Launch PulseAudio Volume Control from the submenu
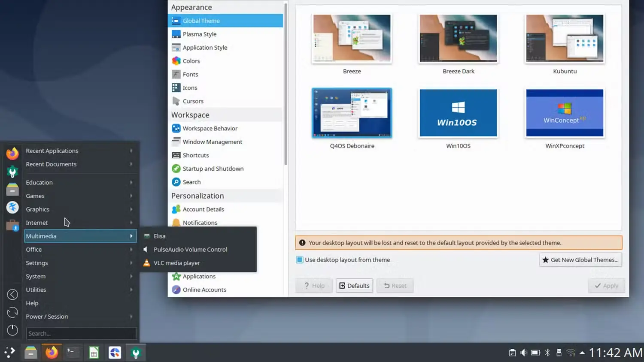The width and height of the screenshot is (644, 362). 198,249
